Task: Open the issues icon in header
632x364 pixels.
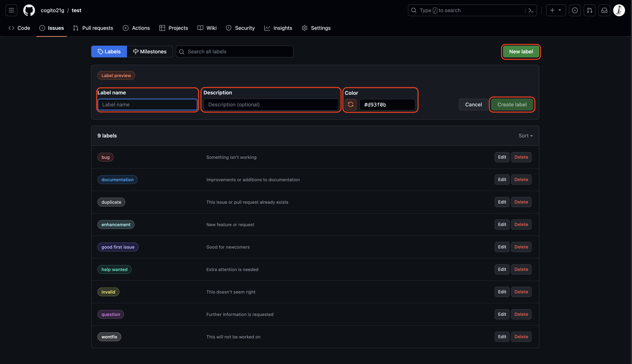Action: tap(575, 10)
